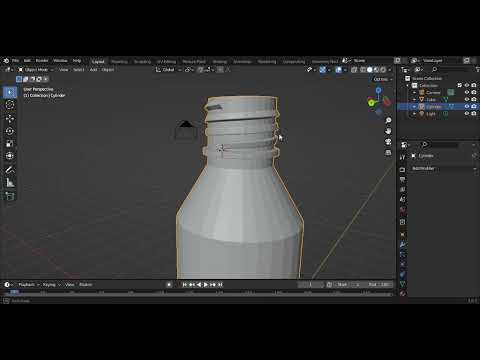Click the zoom view magnifier icon in viewport
Screen dimensions: 480x360
(x=388, y=120)
